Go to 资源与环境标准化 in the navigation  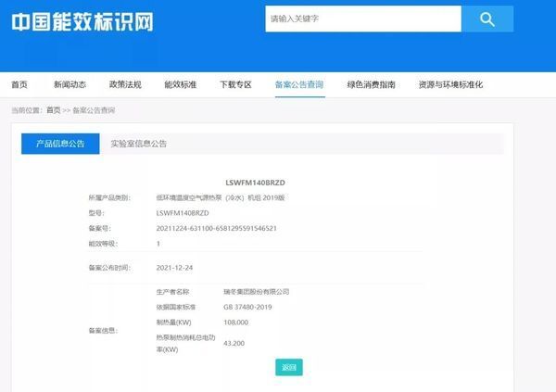(450, 84)
